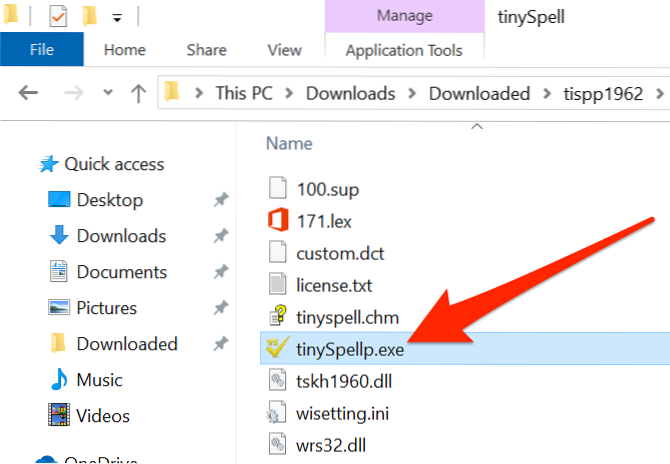This screenshot has height=464, width=670.
Task: Open the File menu tab
Action: coord(42,49)
